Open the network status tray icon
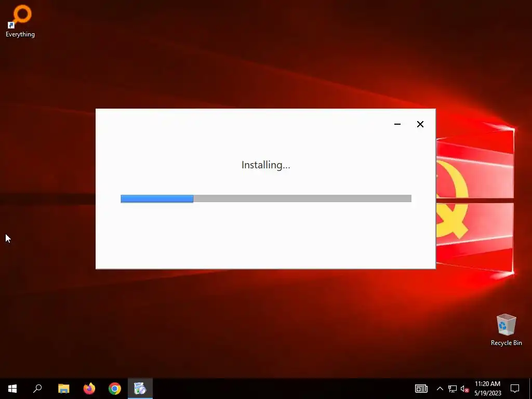This screenshot has height=399, width=532. tap(453, 389)
